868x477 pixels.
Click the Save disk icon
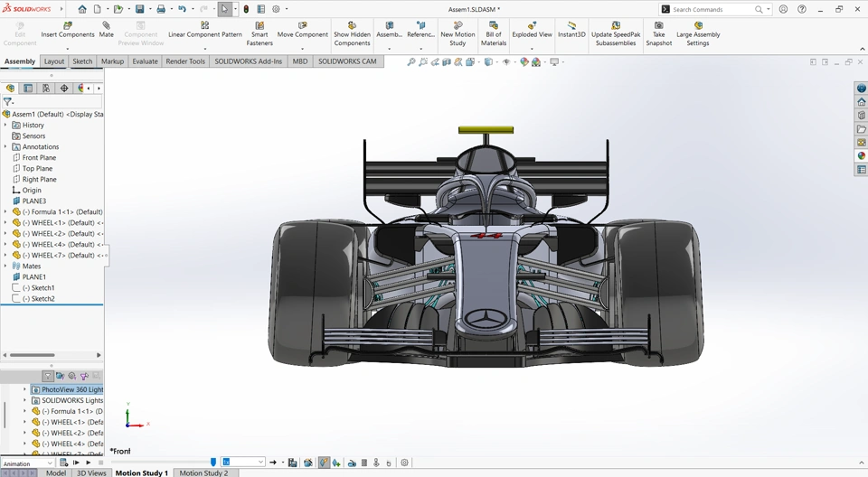point(139,9)
